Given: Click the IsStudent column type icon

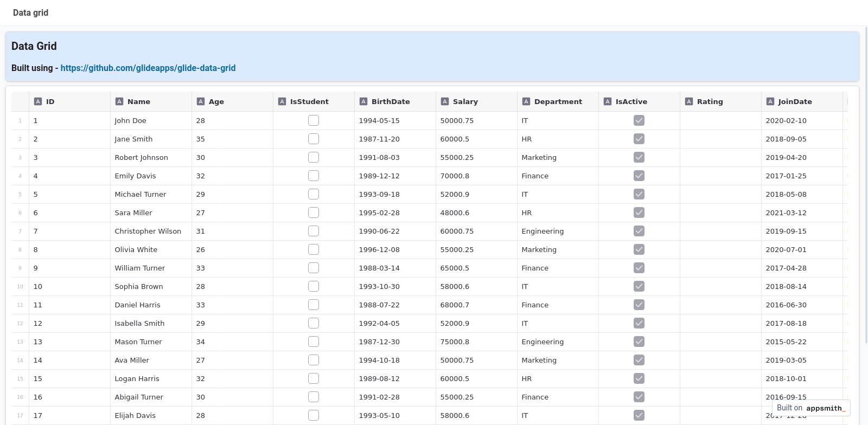Looking at the screenshot, I should point(282,101).
